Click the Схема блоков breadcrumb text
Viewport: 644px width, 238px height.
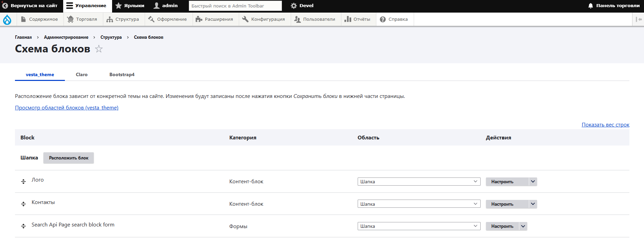coord(148,37)
